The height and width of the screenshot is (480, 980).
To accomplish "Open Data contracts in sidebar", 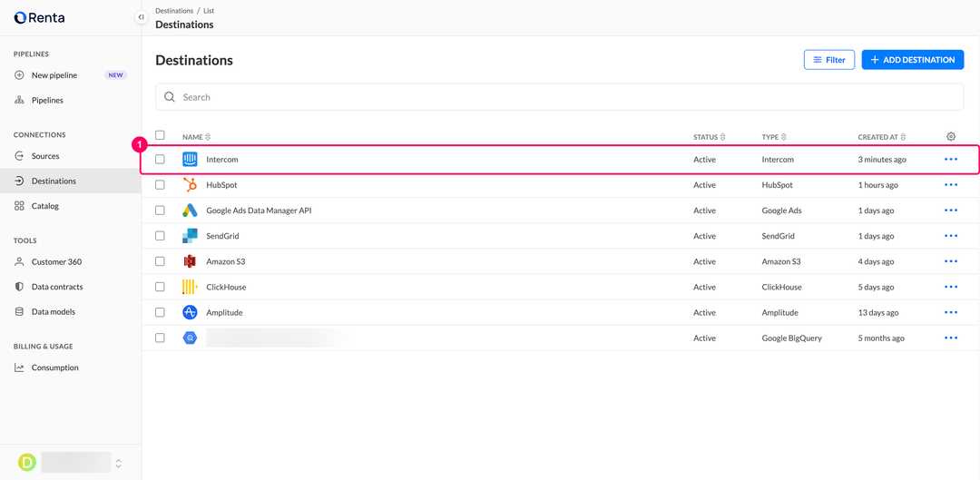I will [70, 286].
